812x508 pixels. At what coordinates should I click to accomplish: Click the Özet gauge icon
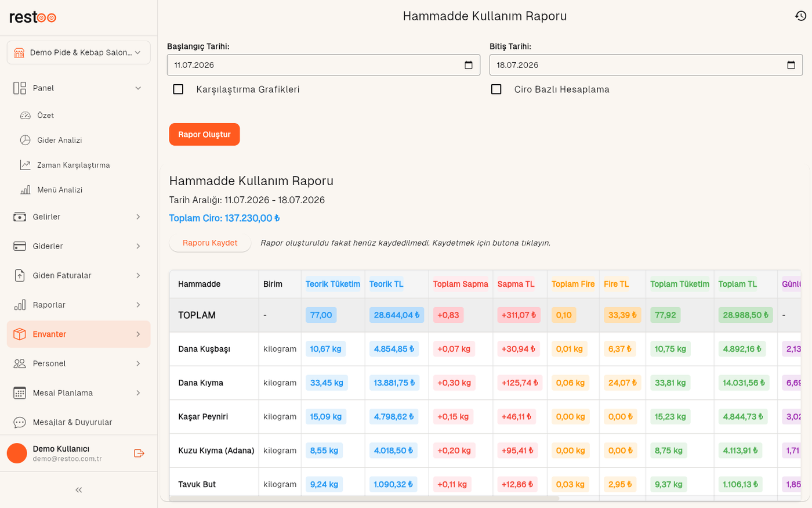25,116
